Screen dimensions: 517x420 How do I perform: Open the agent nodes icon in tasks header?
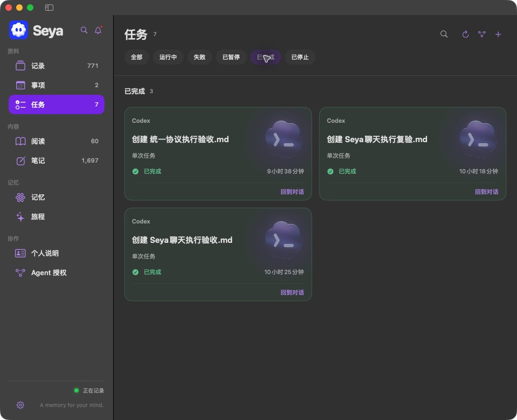coord(481,34)
